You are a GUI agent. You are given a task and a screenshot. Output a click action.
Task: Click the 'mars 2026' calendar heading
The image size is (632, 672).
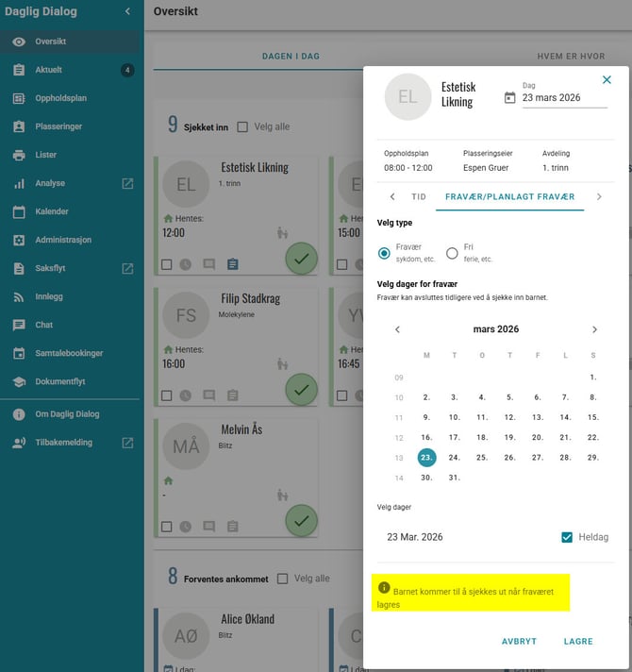[x=496, y=329]
